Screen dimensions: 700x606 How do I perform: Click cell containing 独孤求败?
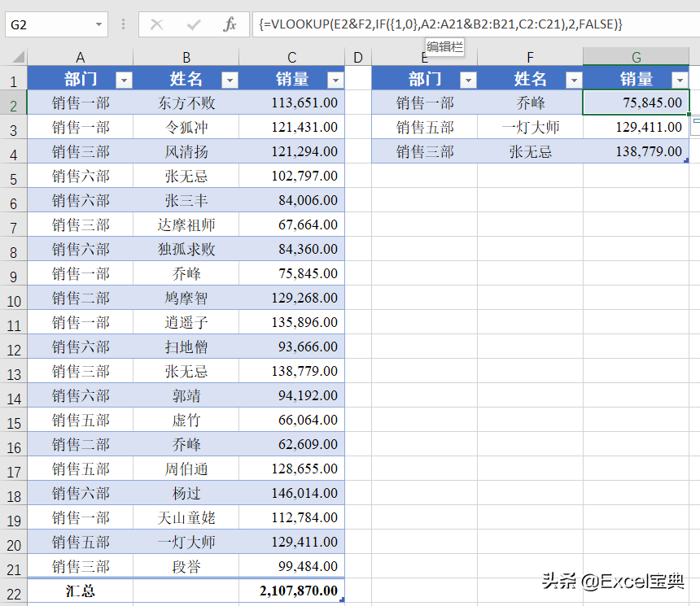[186, 249]
